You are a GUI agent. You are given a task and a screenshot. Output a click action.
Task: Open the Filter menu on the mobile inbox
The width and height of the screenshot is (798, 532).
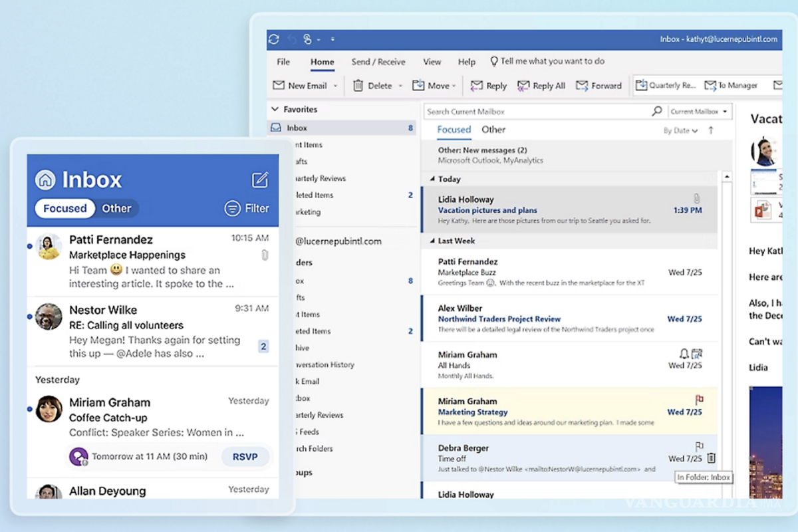tap(247, 208)
